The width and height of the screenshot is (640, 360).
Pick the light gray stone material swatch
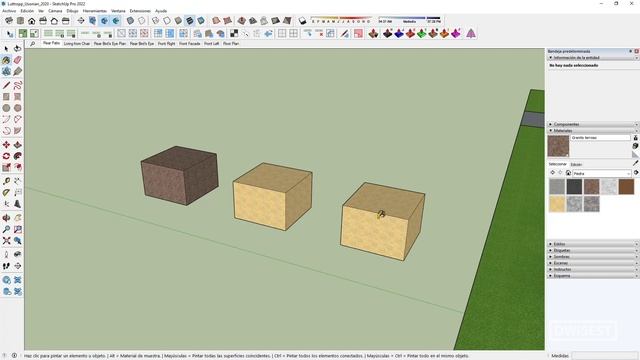(557, 187)
